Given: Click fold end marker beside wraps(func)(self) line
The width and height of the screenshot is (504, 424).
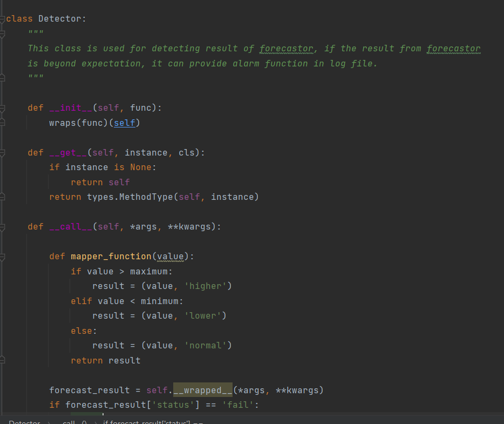Looking at the screenshot, I should pos(2,123).
